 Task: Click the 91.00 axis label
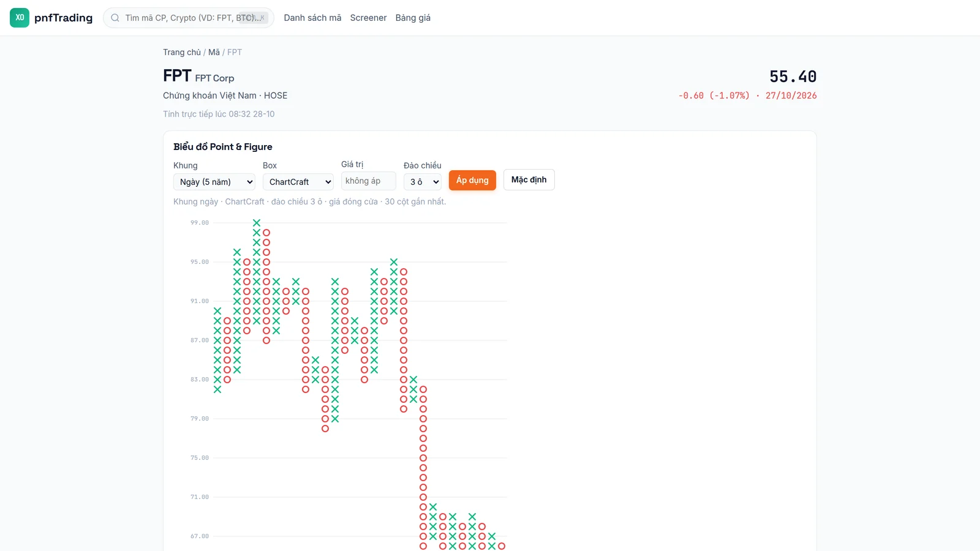200,301
